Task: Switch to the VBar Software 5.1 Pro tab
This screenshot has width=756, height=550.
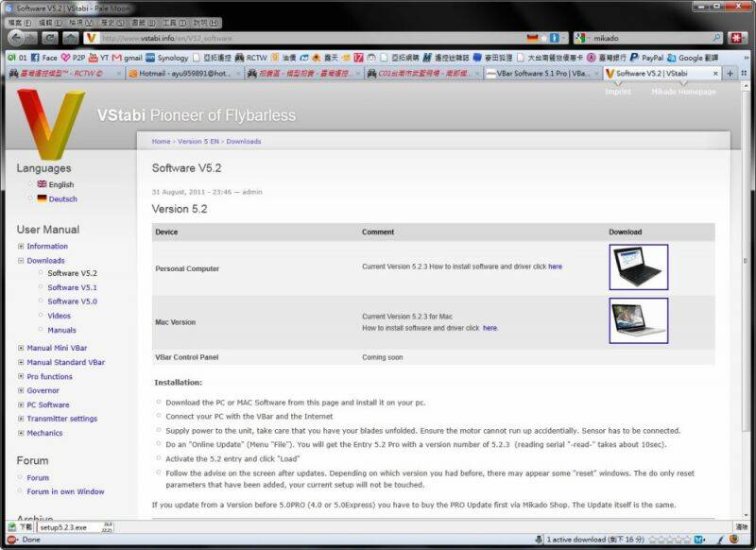Action: pos(542,74)
